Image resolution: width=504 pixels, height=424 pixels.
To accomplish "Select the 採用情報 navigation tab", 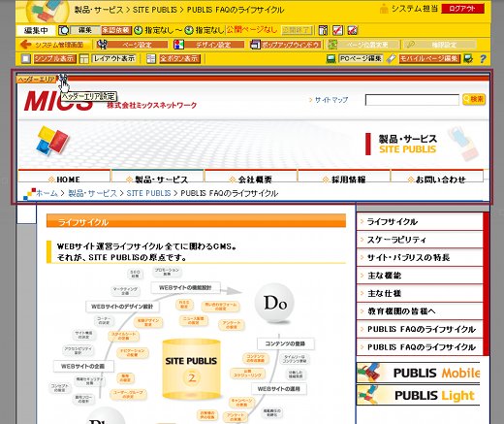I will pos(344,176).
